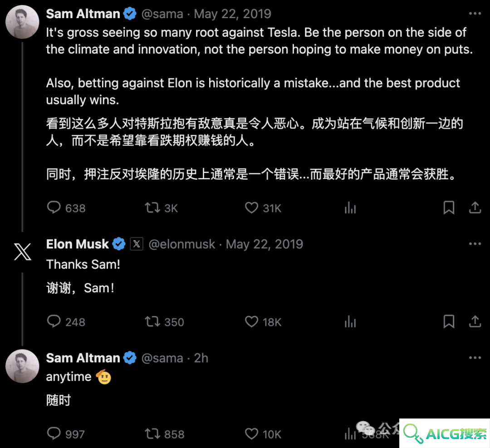Image resolution: width=490 pixels, height=448 pixels.
Task: Share Elon Musk's reply tweet
Action: click(x=475, y=321)
